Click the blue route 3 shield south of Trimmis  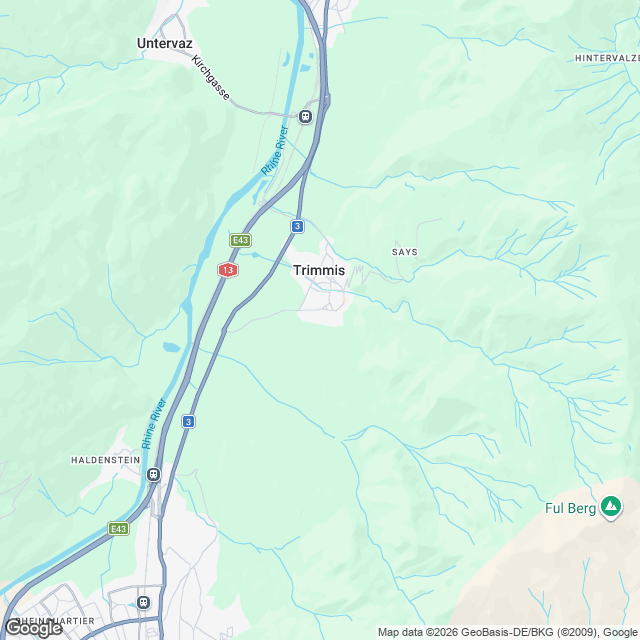coord(188,422)
